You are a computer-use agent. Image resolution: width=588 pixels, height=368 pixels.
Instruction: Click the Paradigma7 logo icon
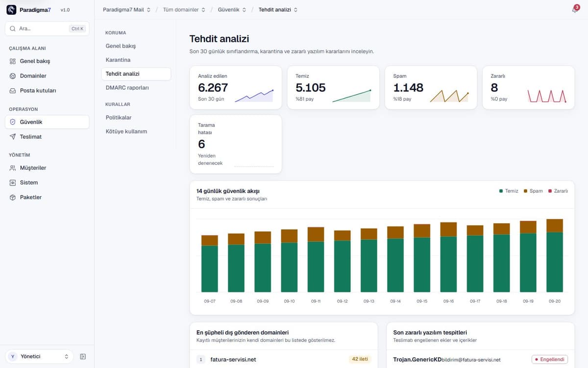[x=11, y=10]
